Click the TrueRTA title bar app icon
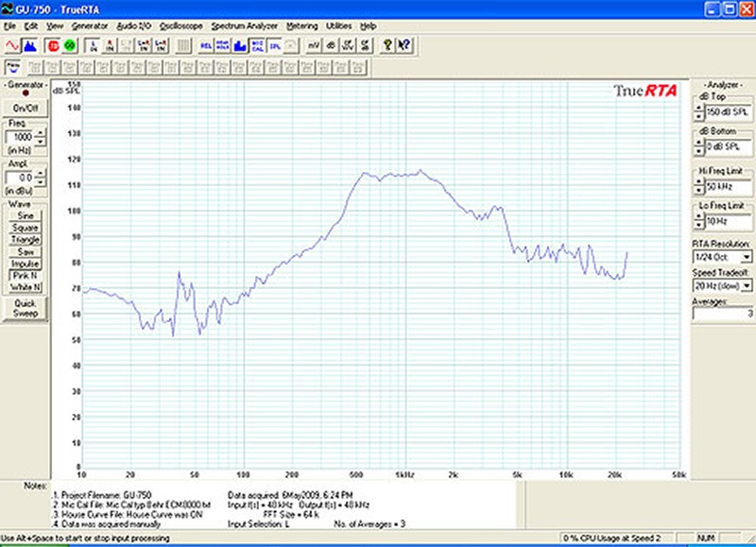The width and height of the screenshot is (756, 547). [7, 9]
